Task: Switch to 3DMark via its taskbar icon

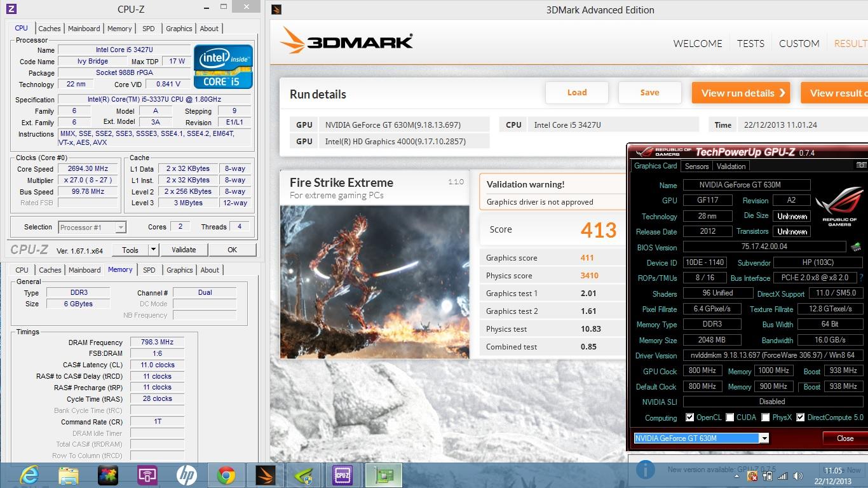Action: click(264, 475)
